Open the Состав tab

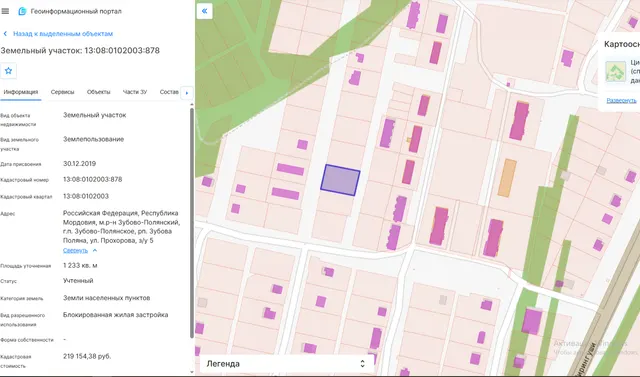pyautogui.click(x=169, y=92)
